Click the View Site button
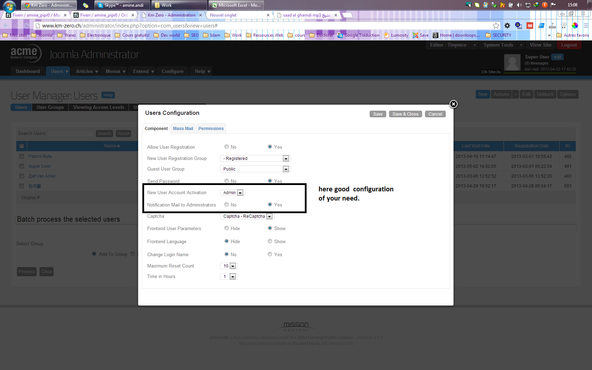This screenshot has width=592, height=370. coord(541,45)
